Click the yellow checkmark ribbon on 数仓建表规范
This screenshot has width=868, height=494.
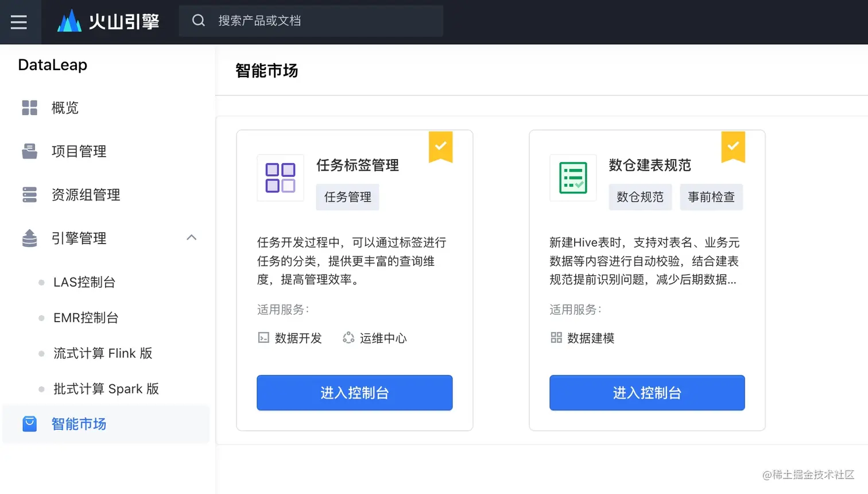click(733, 147)
